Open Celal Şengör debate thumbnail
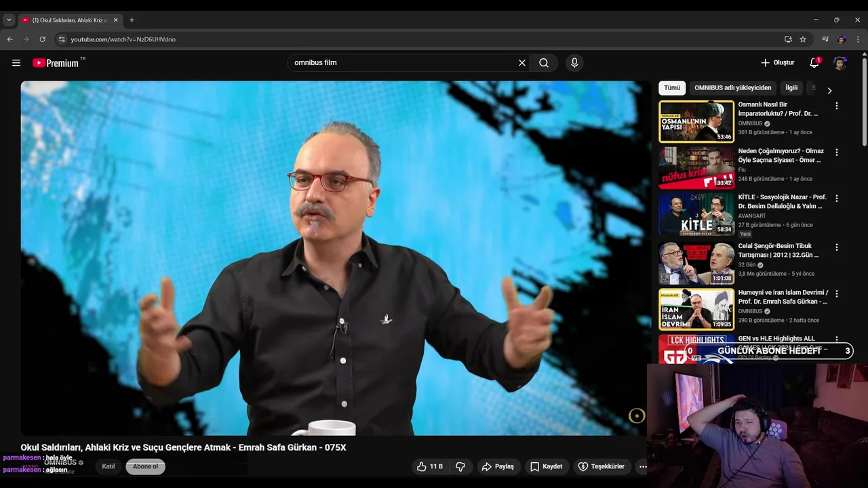This screenshot has width=868, height=488. 696,263
